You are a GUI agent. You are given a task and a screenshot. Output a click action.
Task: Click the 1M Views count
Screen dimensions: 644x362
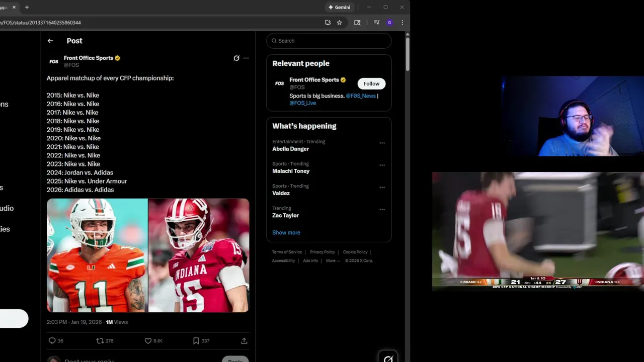tap(117, 322)
